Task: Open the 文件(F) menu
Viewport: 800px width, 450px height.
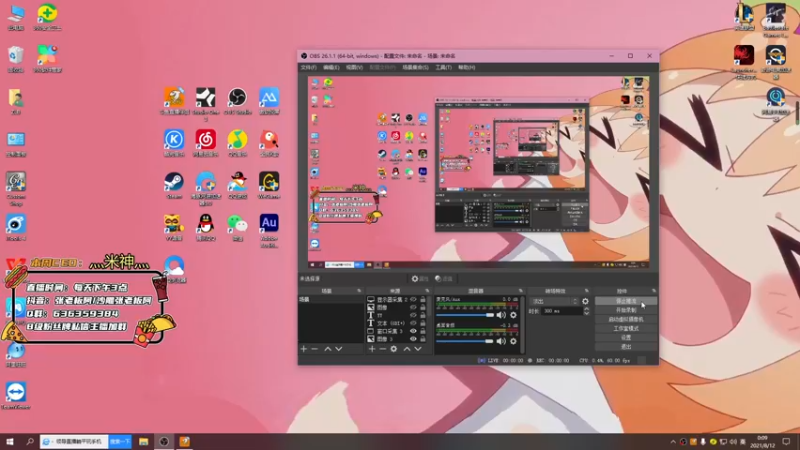Action: pyautogui.click(x=308, y=67)
